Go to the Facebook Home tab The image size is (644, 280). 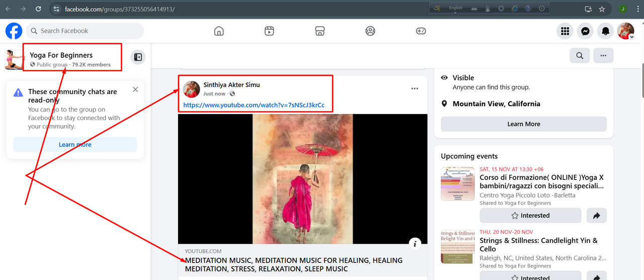coord(219,31)
